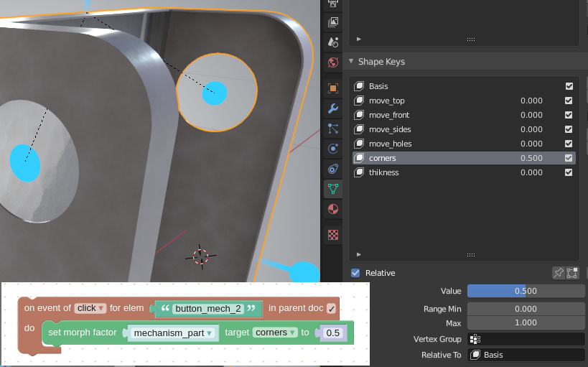Image resolution: width=588 pixels, height=367 pixels.
Task: Click the 3D cursor in viewport
Action: click(200, 256)
